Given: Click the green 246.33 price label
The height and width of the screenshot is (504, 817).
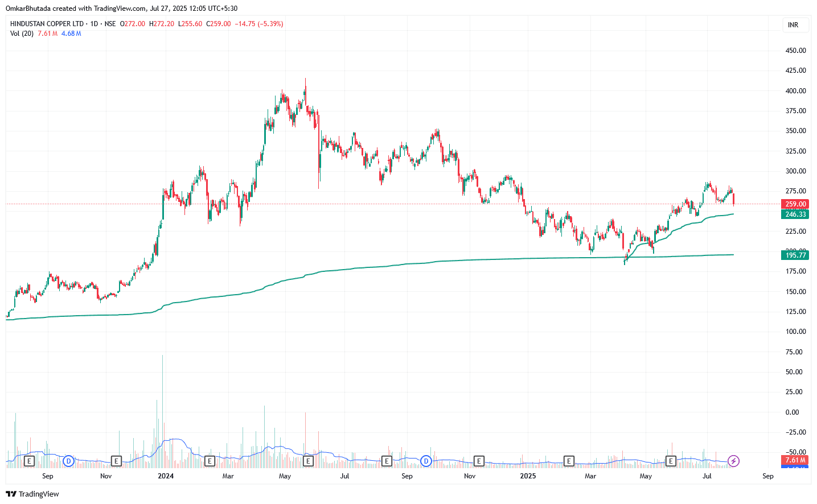Looking at the screenshot, I should point(795,214).
